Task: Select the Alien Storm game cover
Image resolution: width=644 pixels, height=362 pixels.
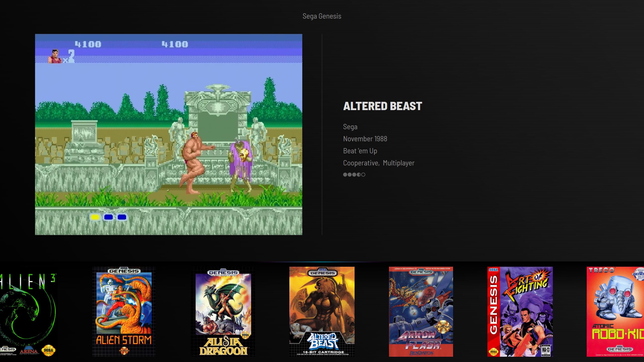Action: (x=124, y=312)
